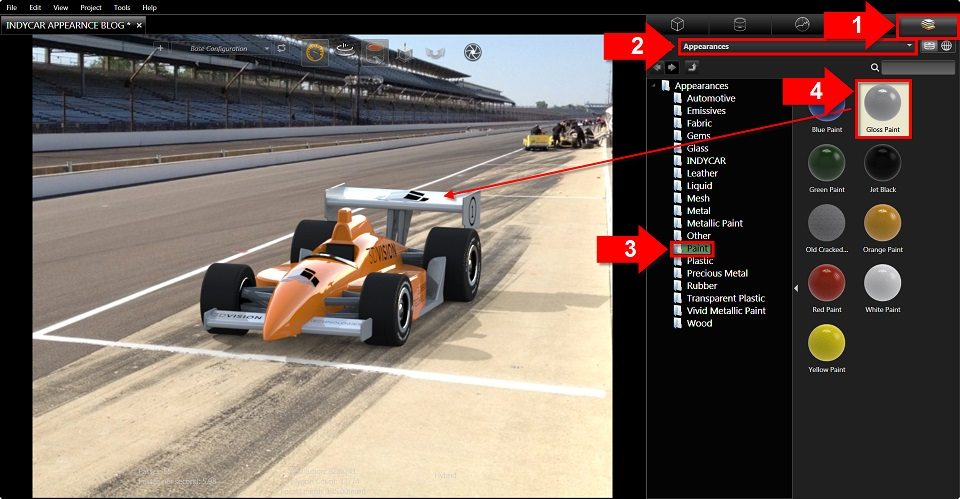Pick the Green Paint appearance sphere

(827, 162)
